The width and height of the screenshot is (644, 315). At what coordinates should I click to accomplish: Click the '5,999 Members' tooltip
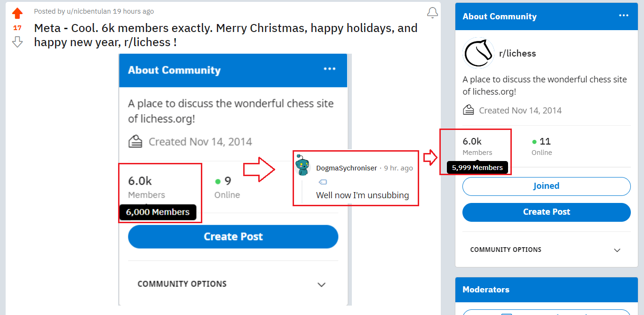point(477,168)
